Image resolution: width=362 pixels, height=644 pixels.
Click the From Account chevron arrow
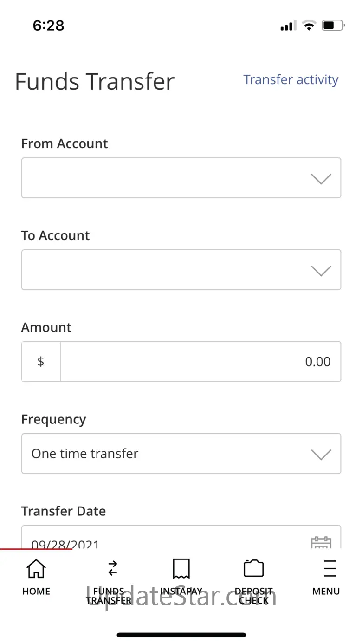point(321,179)
